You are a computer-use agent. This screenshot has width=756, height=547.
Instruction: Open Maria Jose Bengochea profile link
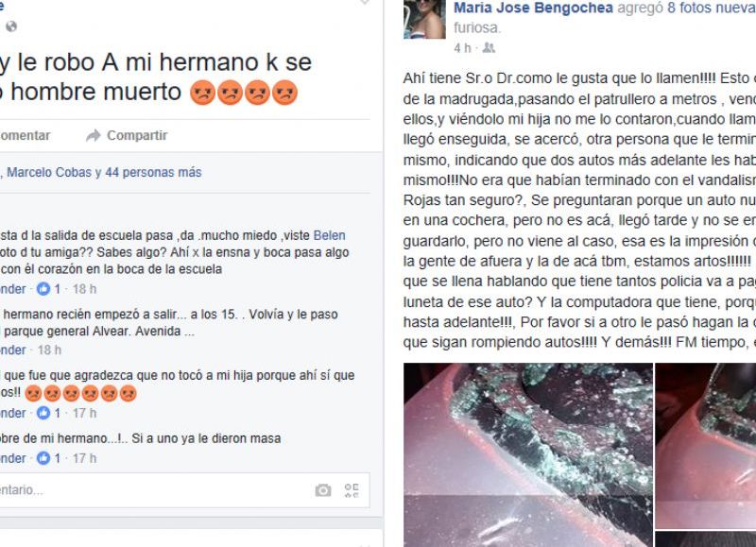tap(533, 8)
